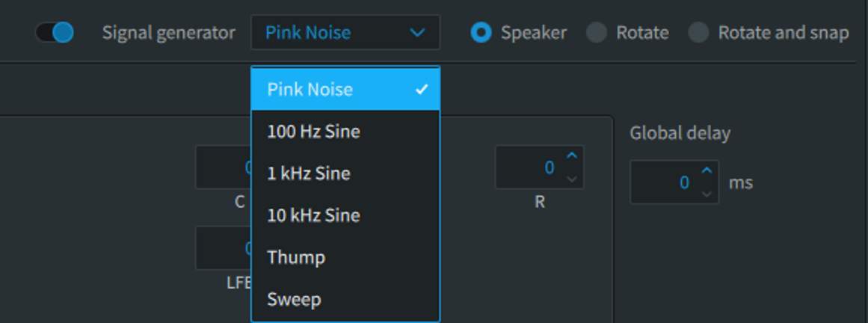Screen dimensions: 868x323
Task: Click the C channel value field
Action: (x=223, y=167)
